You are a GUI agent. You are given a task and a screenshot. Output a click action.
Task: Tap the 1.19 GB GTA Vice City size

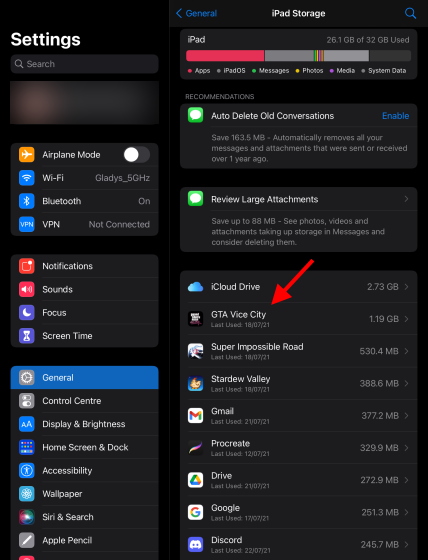[384, 319]
